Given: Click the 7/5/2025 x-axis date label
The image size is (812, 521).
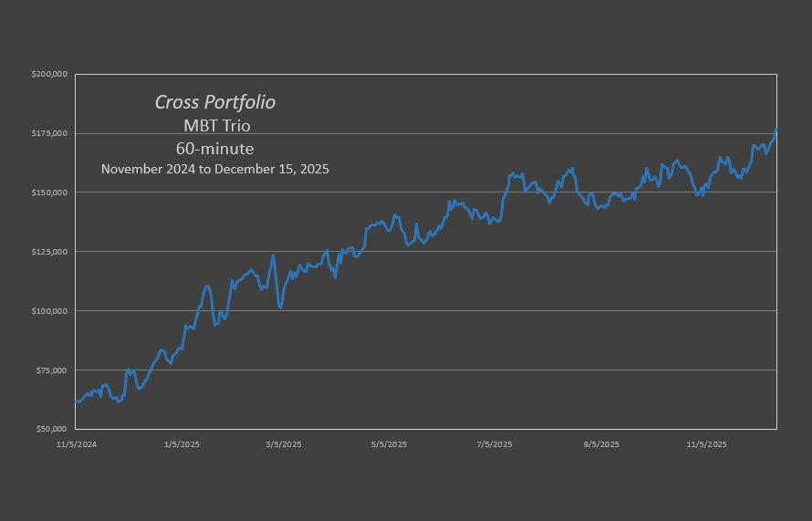Looking at the screenshot, I should pos(494,444).
